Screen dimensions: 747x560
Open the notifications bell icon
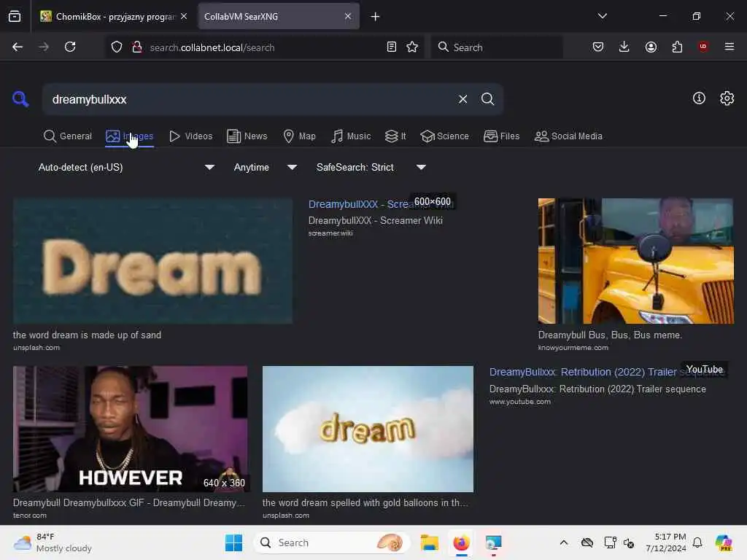point(697,542)
